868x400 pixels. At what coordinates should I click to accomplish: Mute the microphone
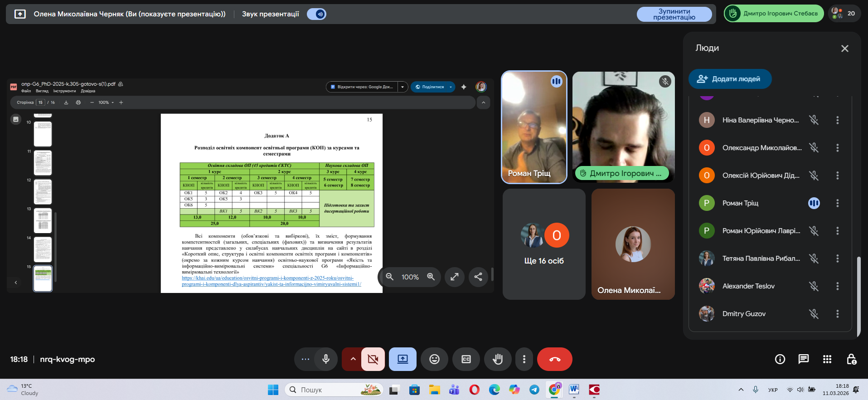coord(325,359)
